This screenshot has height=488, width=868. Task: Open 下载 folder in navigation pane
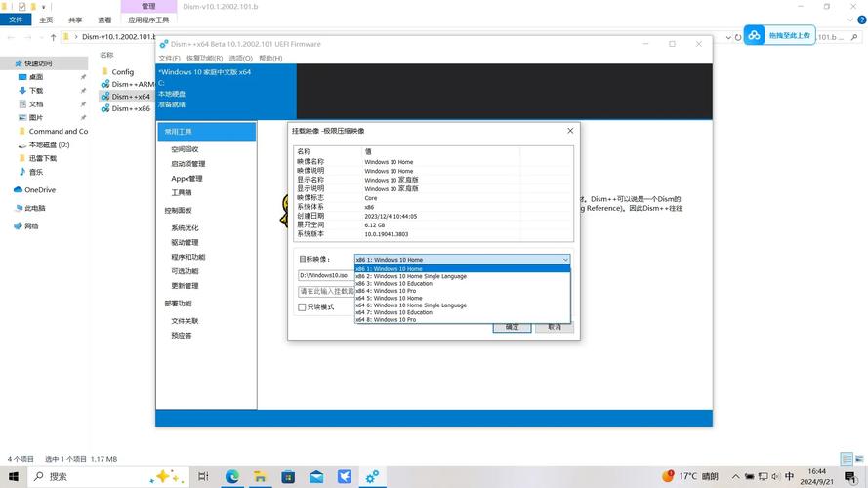coord(36,90)
